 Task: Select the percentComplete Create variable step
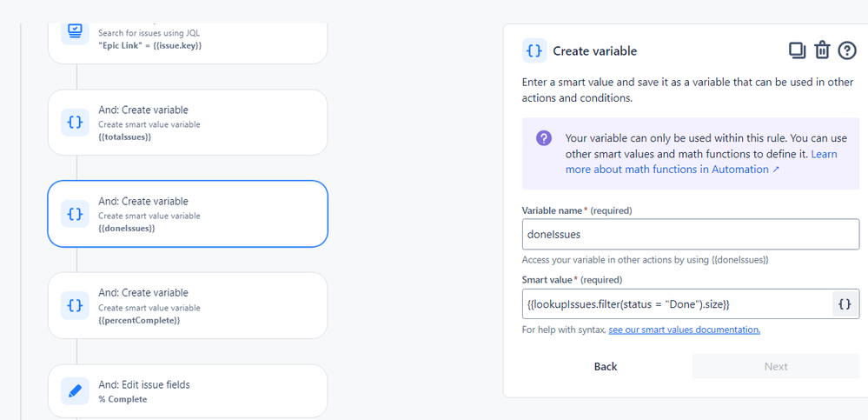click(188, 305)
